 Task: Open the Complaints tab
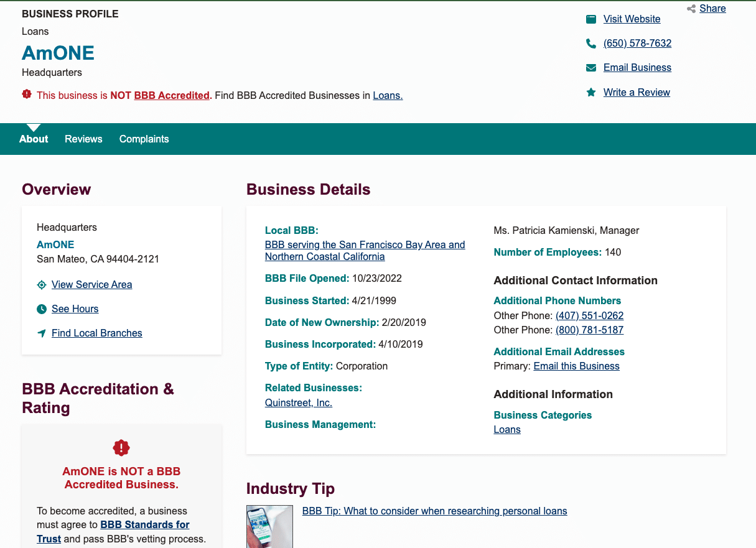144,139
